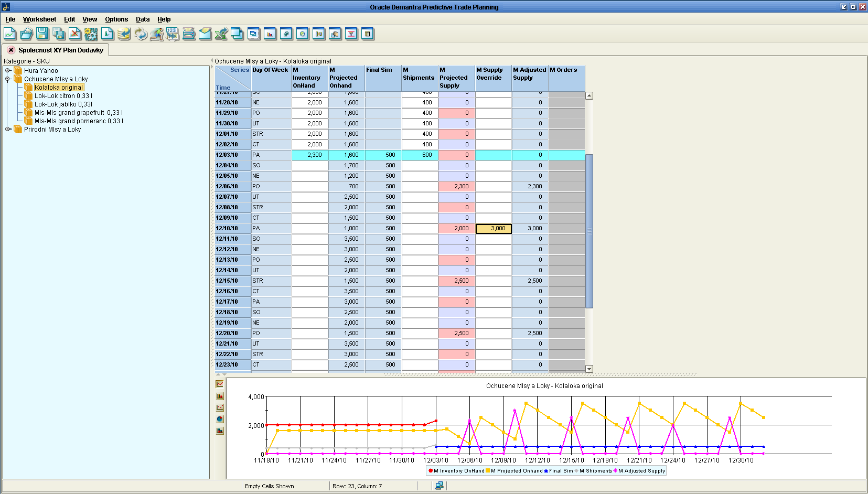The image size is (868, 494).
Task: Click the M Adjusted Supply column header
Action: click(530, 79)
